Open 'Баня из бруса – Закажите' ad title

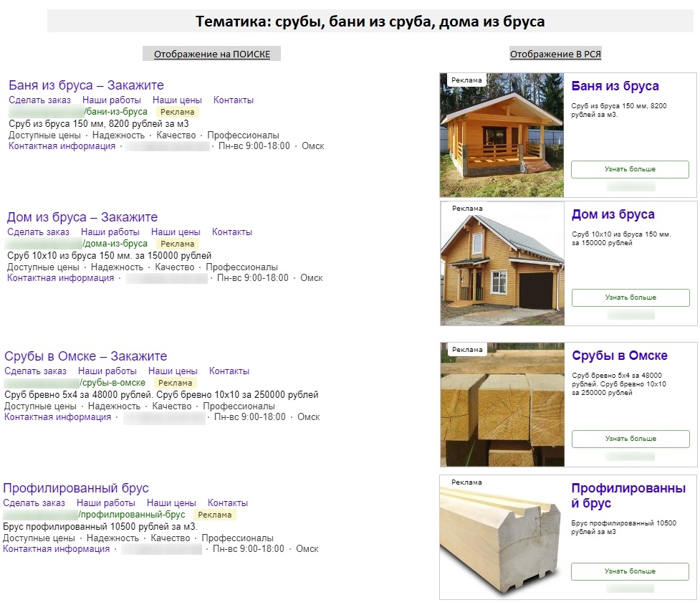tap(86, 85)
